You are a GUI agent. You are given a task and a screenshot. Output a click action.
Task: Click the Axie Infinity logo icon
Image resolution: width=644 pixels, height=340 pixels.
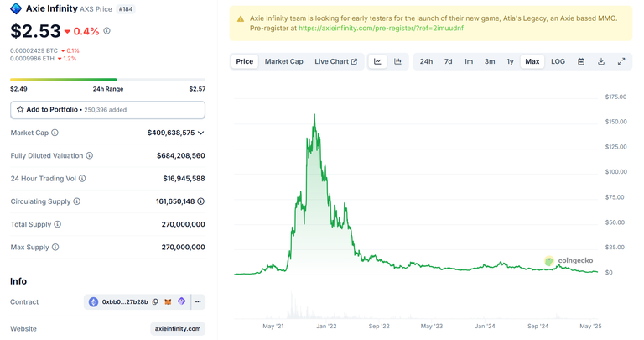pyautogui.click(x=16, y=8)
